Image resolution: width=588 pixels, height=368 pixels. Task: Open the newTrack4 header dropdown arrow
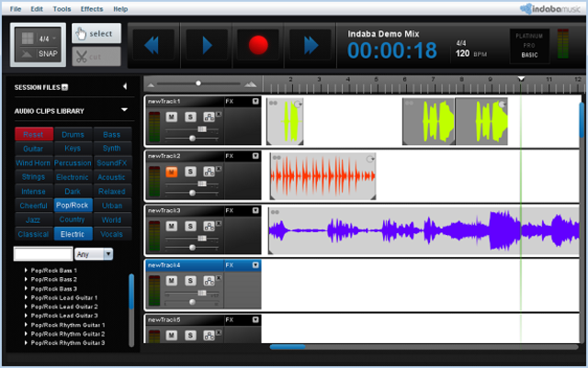pos(255,265)
